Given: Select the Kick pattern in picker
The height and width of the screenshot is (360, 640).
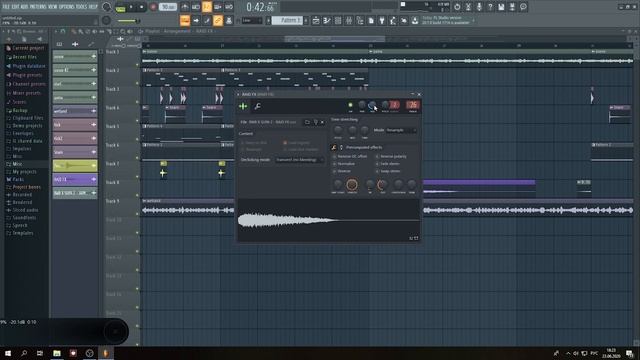Looking at the screenshot, I should coord(75,124).
